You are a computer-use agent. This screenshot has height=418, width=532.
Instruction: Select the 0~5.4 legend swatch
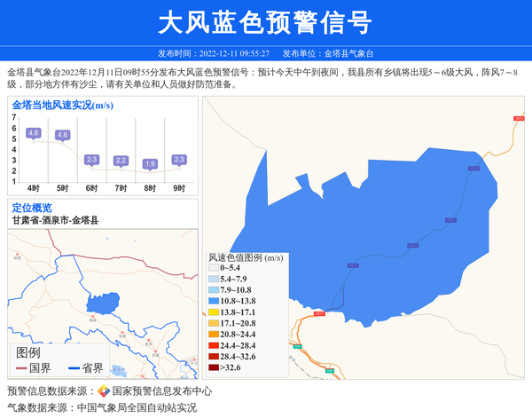[x=213, y=268]
